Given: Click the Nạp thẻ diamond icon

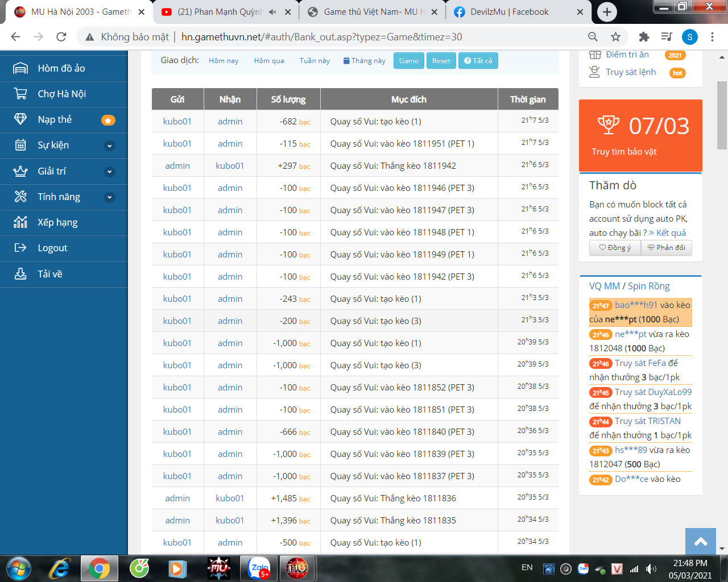Looking at the screenshot, I should (x=20, y=119).
